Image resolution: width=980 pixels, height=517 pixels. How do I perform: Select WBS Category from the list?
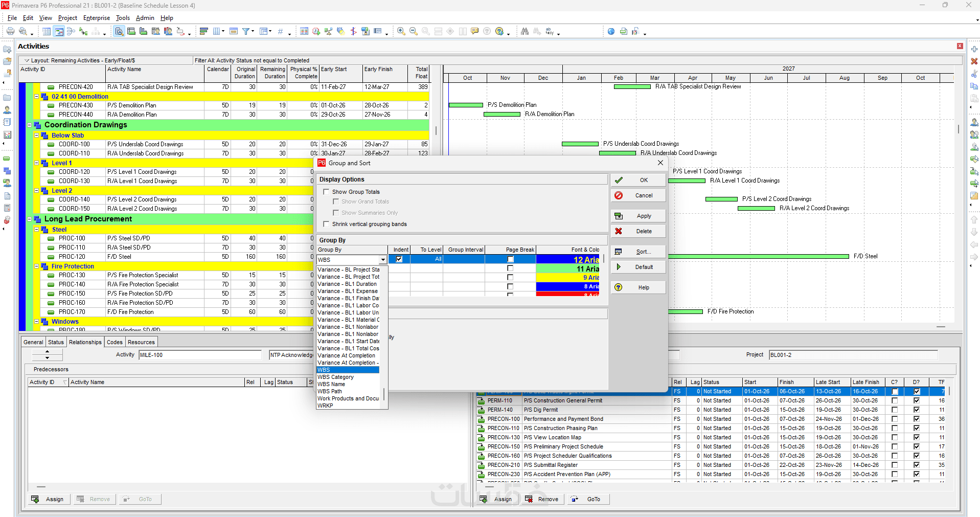pos(335,377)
